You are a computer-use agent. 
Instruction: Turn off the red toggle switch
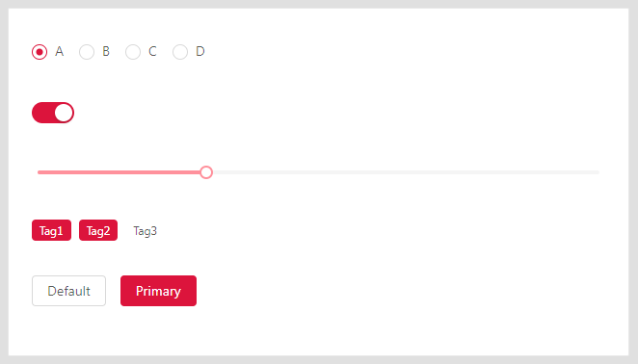[53, 113]
